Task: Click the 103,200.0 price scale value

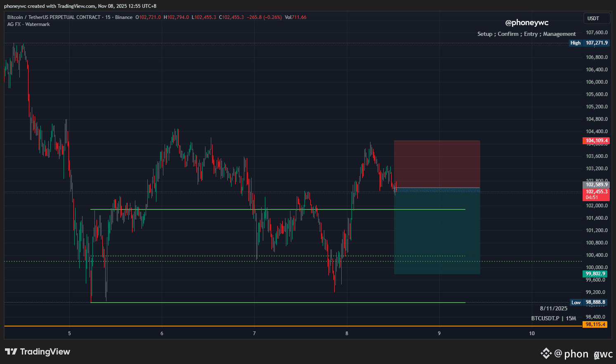Action: tap(597, 169)
